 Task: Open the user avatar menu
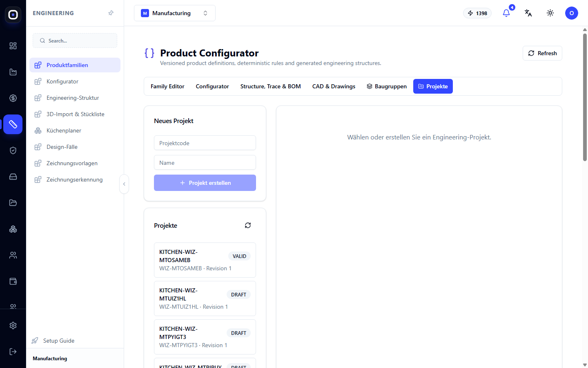572,13
